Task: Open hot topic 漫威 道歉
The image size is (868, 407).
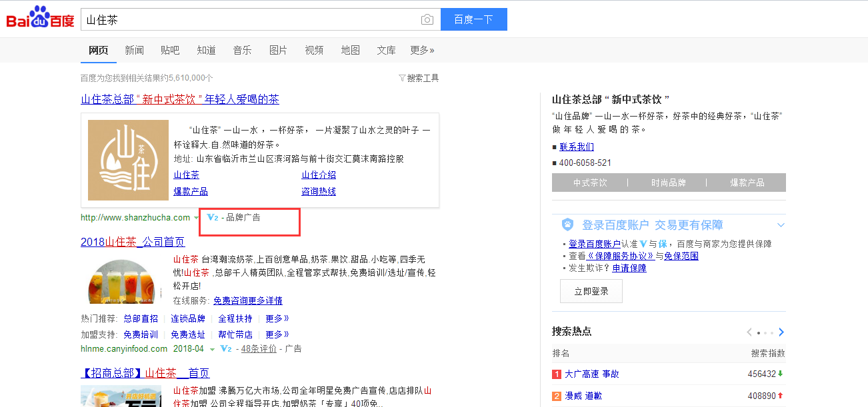Action: pyautogui.click(x=583, y=396)
